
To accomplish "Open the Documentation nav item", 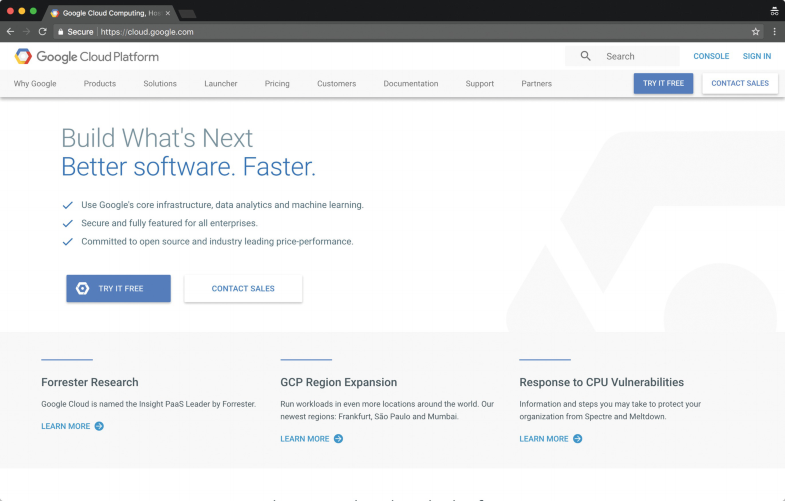I will click(x=411, y=84).
